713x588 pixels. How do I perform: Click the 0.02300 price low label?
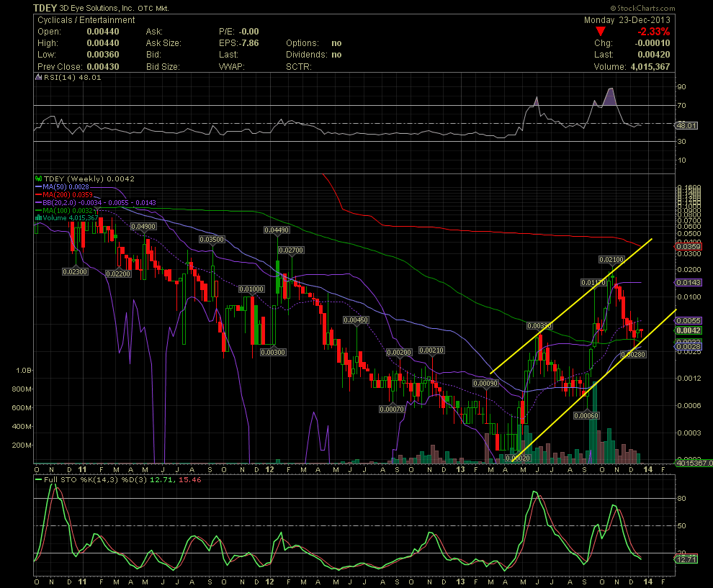pos(75,272)
